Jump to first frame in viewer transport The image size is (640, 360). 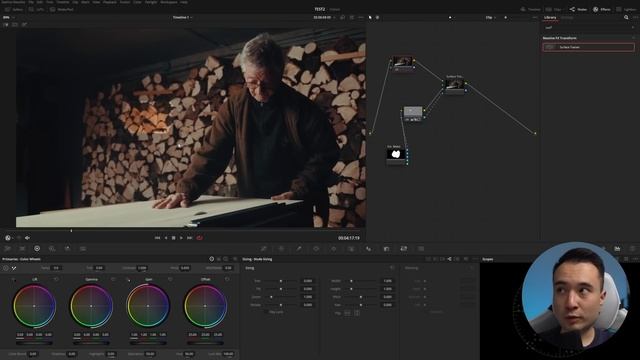click(x=158, y=238)
